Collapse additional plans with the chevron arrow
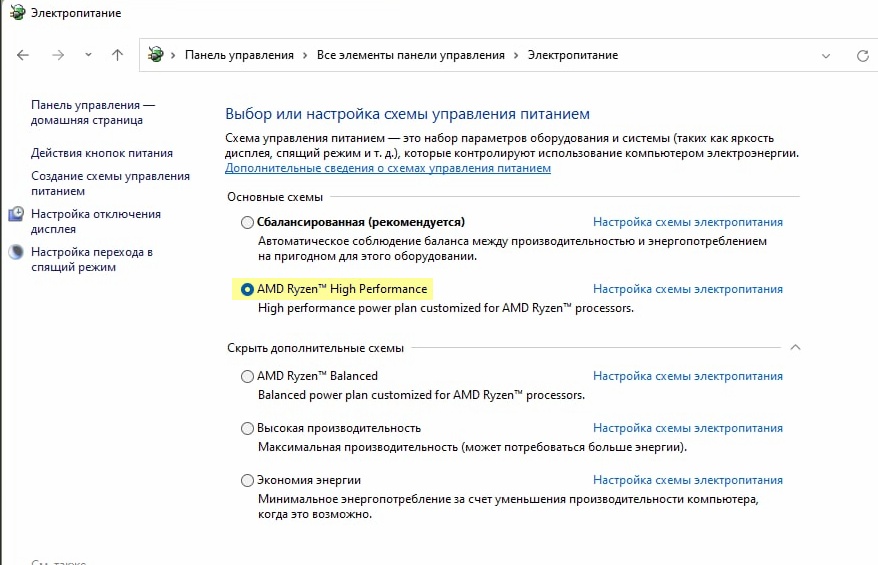 [795, 348]
